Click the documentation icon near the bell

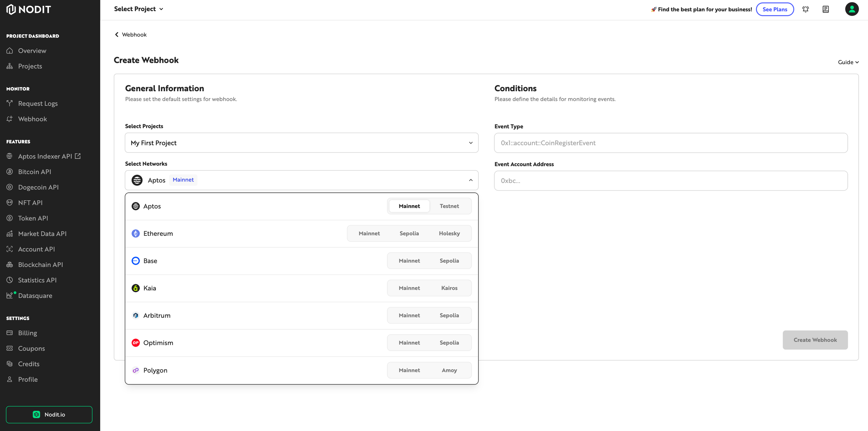tap(826, 9)
